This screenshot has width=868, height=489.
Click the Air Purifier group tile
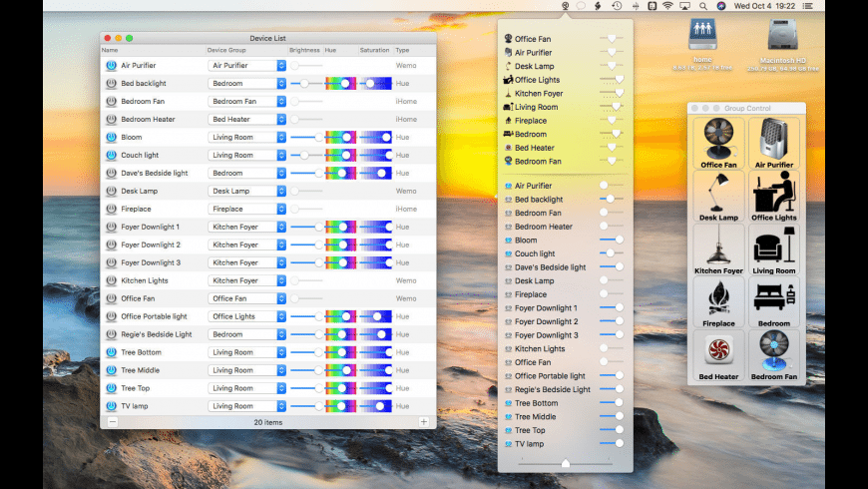tap(774, 144)
